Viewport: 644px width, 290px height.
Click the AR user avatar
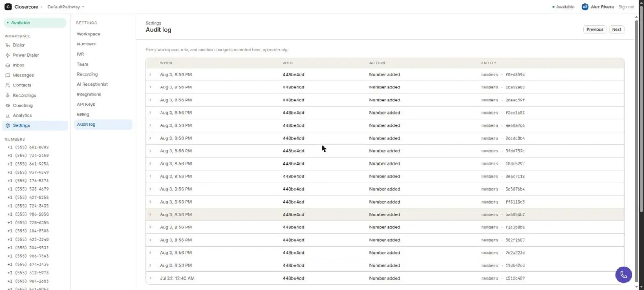pyautogui.click(x=585, y=7)
